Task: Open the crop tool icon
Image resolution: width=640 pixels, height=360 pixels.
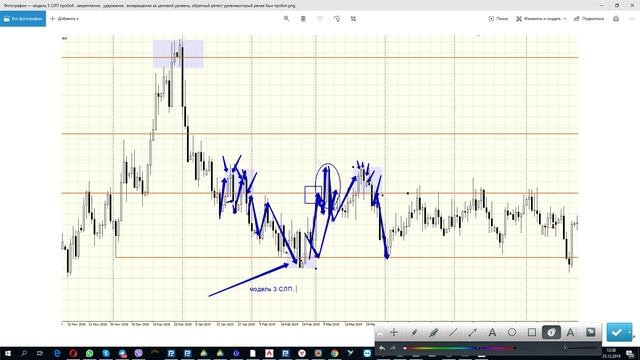Action: pos(353,19)
